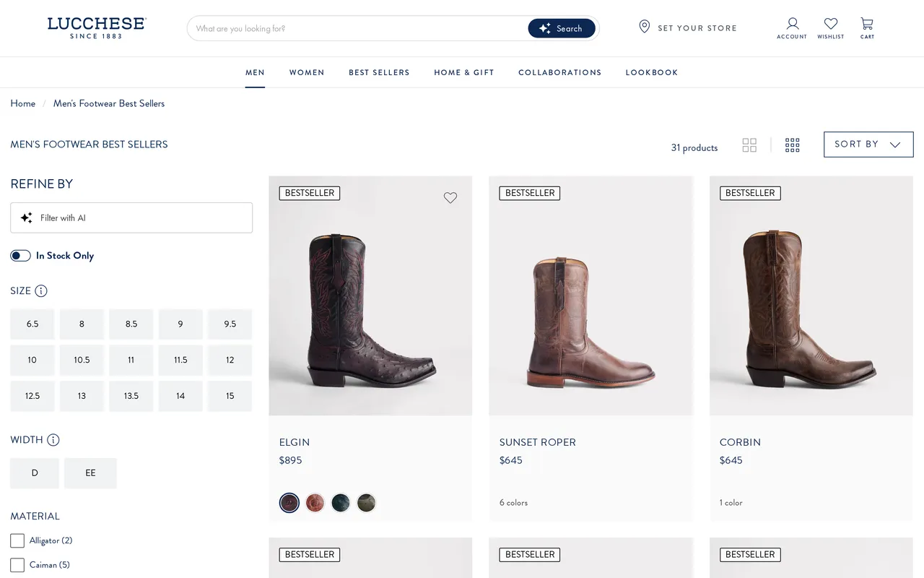Select width D
This screenshot has height=578, width=924.
tap(35, 473)
